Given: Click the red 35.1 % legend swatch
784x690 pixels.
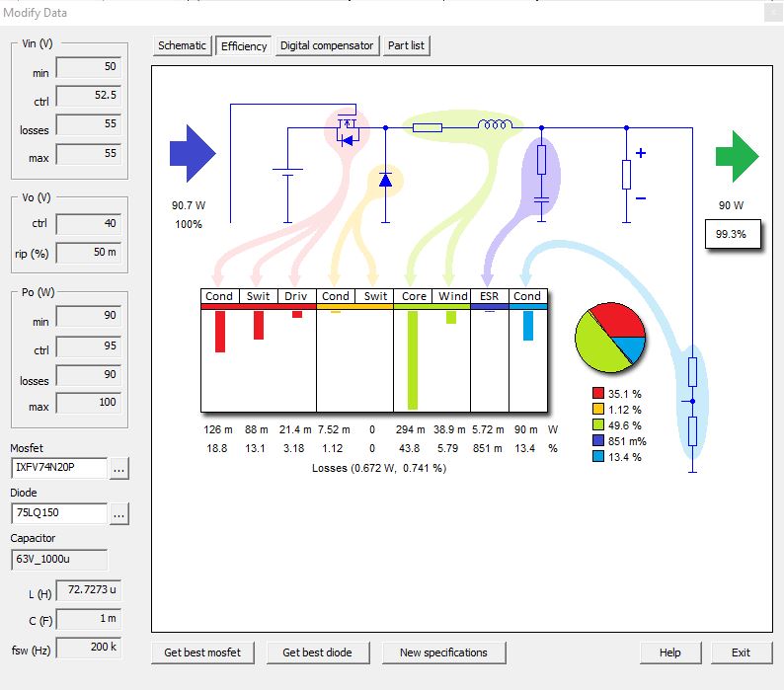Looking at the screenshot, I should tap(598, 393).
